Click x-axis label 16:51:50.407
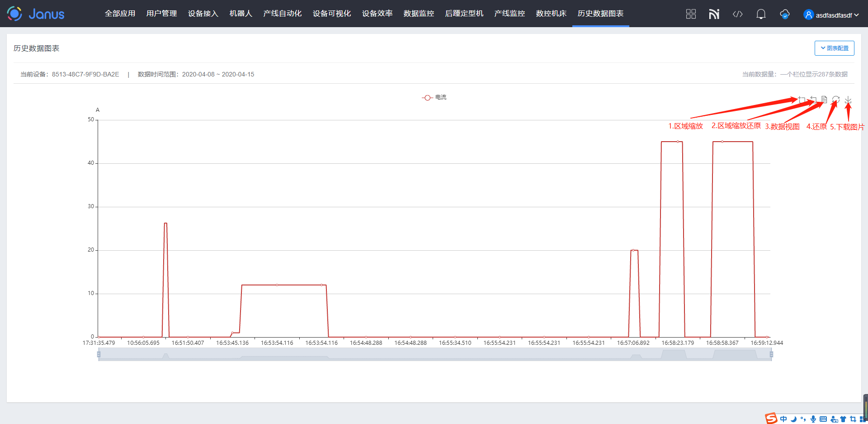Viewport: 868px width, 424px height. pos(188,343)
